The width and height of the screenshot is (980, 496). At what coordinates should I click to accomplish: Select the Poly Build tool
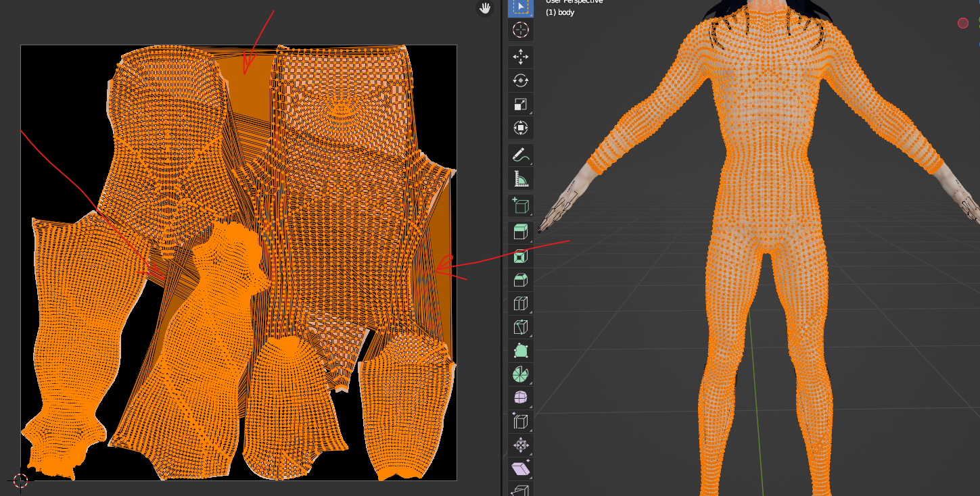pyautogui.click(x=520, y=351)
